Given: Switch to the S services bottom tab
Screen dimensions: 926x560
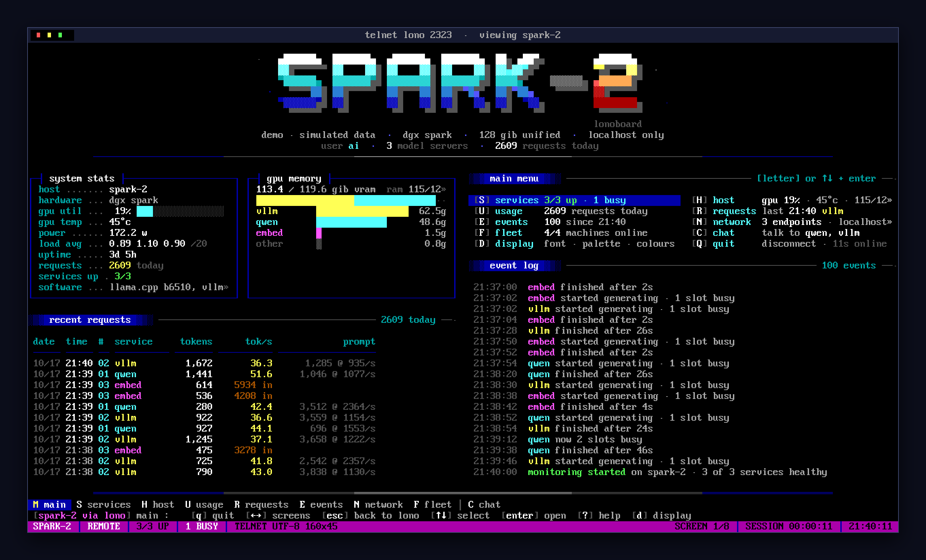Looking at the screenshot, I should [103, 504].
